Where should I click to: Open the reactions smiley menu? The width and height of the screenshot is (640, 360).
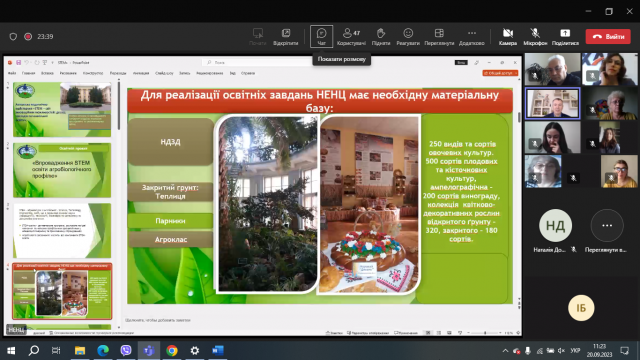(408, 36)
